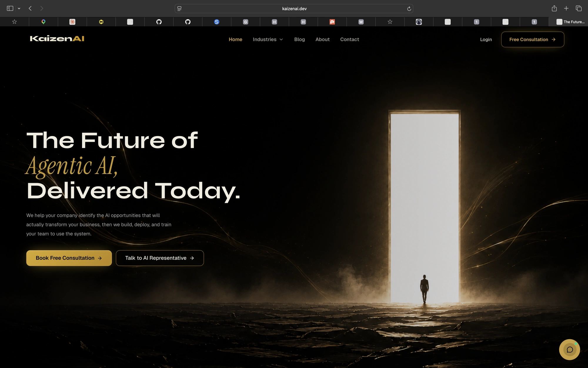Switch to the red-orange icon tab
Viewport: 588px width, 368px height.
pos(332,22)
